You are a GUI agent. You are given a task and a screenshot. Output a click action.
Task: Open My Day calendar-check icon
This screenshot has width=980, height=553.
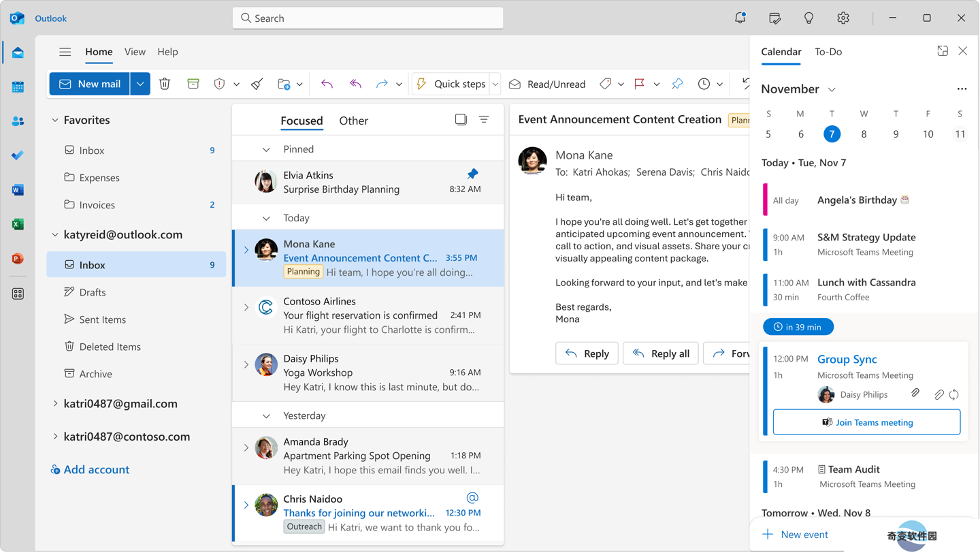774,18
